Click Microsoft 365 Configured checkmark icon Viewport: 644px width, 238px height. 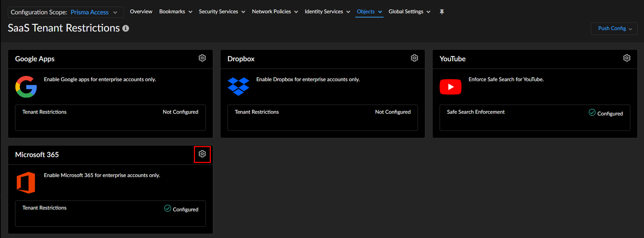pos(168,208)
